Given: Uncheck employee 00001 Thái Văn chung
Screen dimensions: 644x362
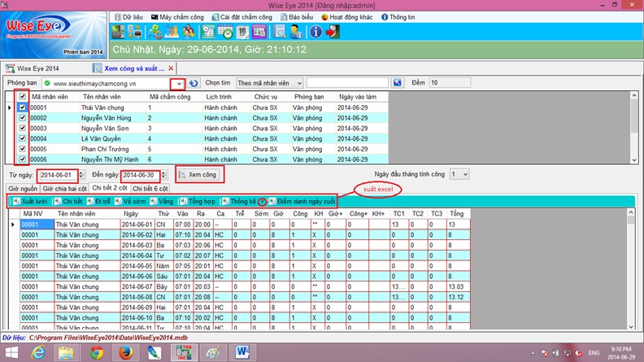Looking at the screenshot, I should pyautogui.click(x=22, y=107).
